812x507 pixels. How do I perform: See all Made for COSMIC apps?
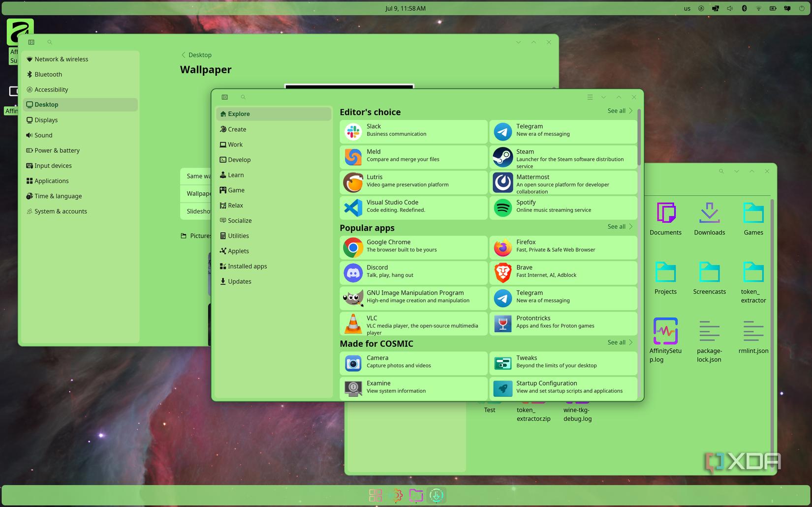tap(620, 342)
